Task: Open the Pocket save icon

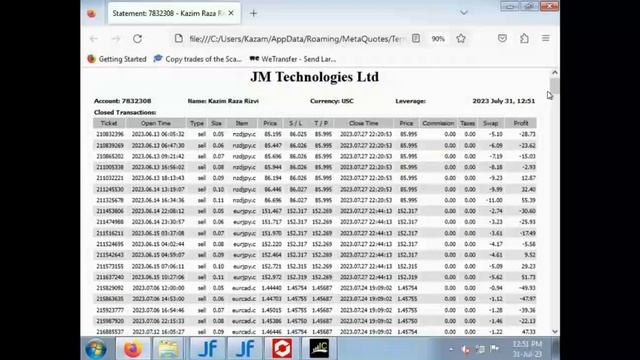Action: pos(502,38)
